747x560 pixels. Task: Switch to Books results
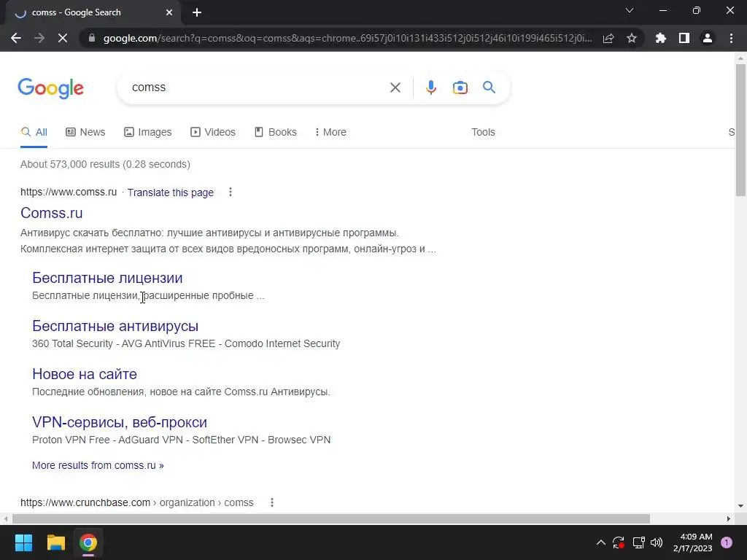276,133
